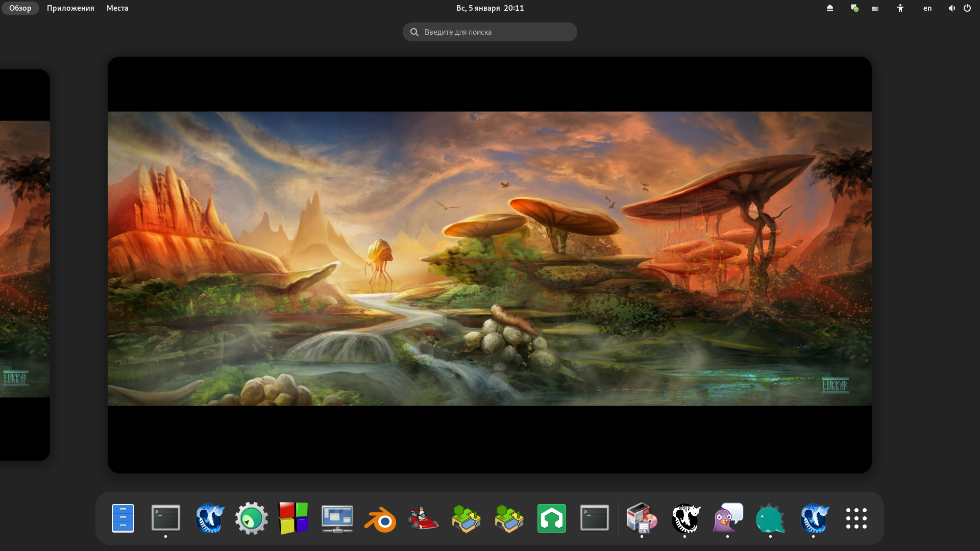
Task: Expand the removable drives eject menu
Action: pyautogui.click(x=830, y=8)
